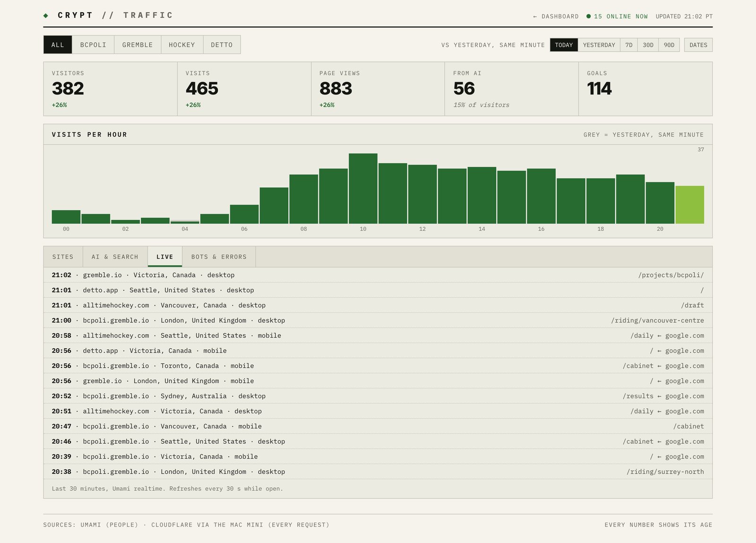Click the 20:56 Toronto, Canada row

pos(378,366)
